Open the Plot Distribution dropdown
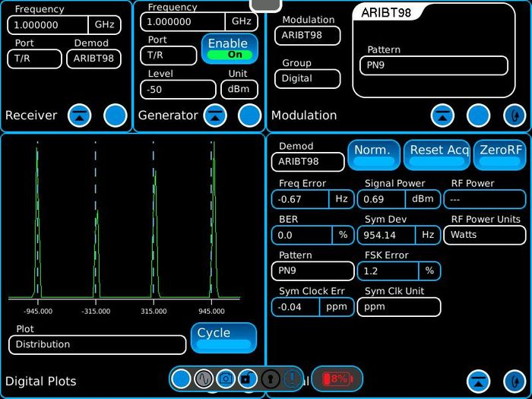 tap(97, 345)
